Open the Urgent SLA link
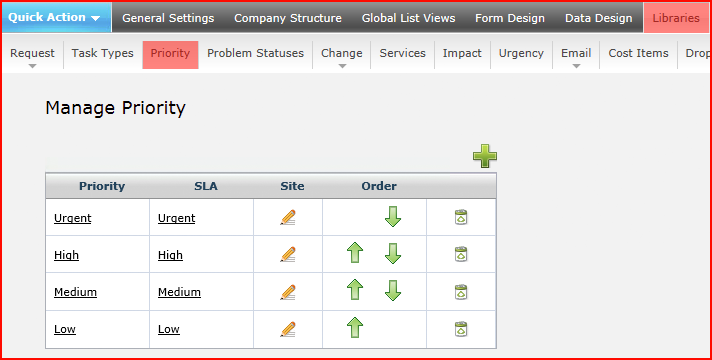This screenshot has width=712, height=360. click(x=177, y=218)
